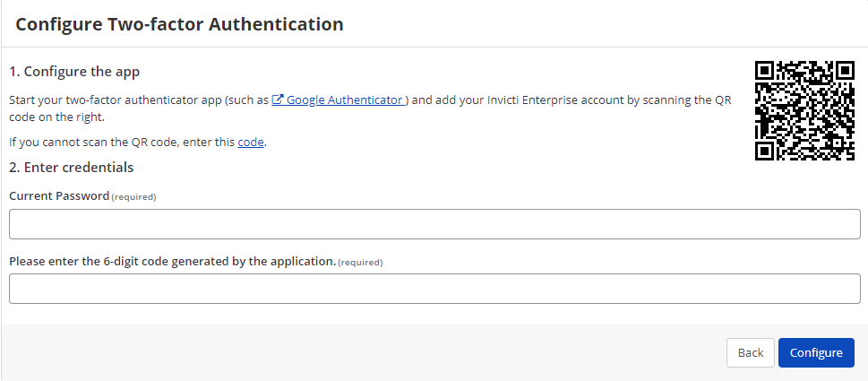Click the manual entry "code" link
This screenshot has height=381, width=868.
(x=251, y=142)
